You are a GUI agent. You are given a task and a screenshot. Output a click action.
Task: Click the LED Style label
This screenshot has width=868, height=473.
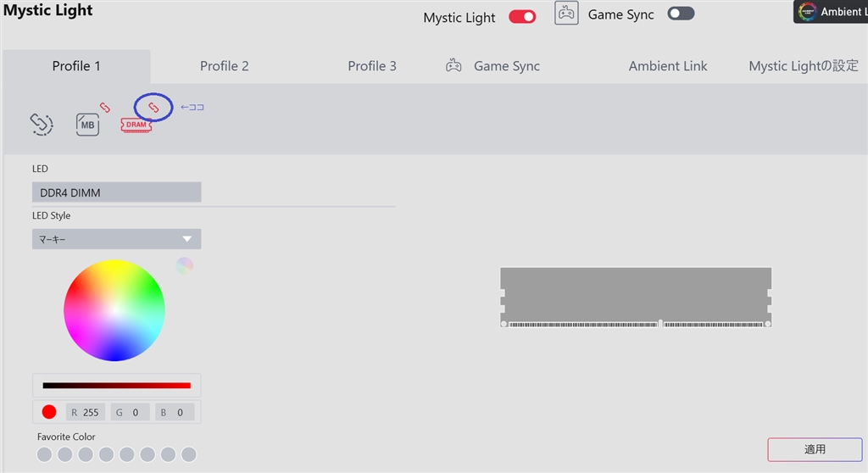tap(51, 215)
